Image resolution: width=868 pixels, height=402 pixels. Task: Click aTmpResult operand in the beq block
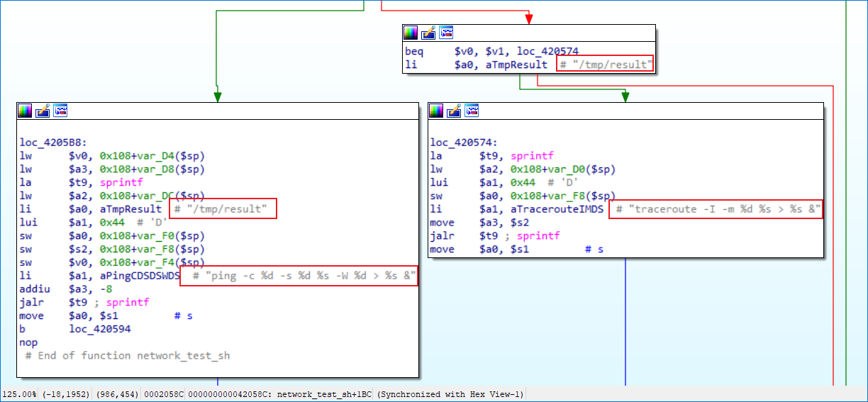point(516,65)
